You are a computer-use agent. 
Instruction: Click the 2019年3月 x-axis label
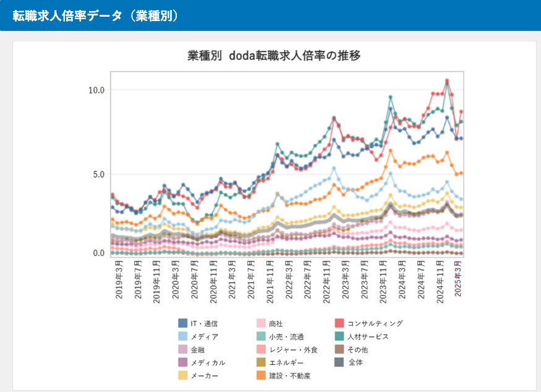click(119, 281)
